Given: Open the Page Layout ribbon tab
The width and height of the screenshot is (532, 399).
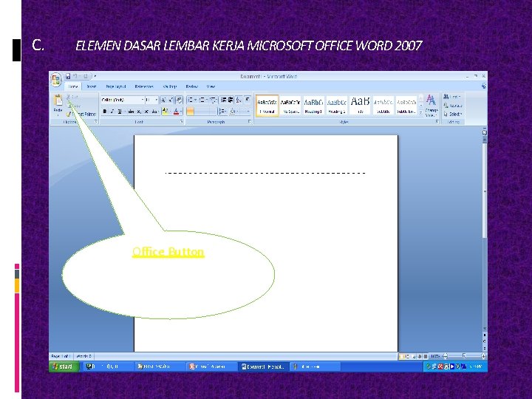Looking at the screenshot, I should coord(116,86).
